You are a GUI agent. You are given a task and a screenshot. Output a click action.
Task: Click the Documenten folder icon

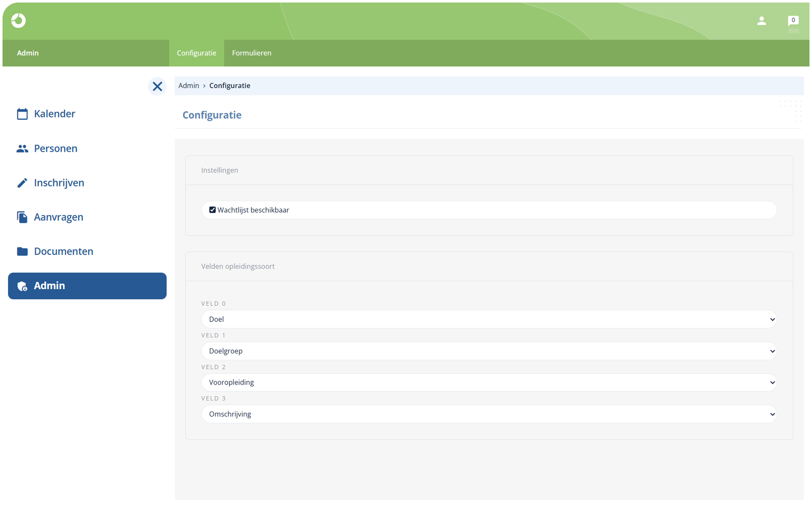[x=22, y=252]
